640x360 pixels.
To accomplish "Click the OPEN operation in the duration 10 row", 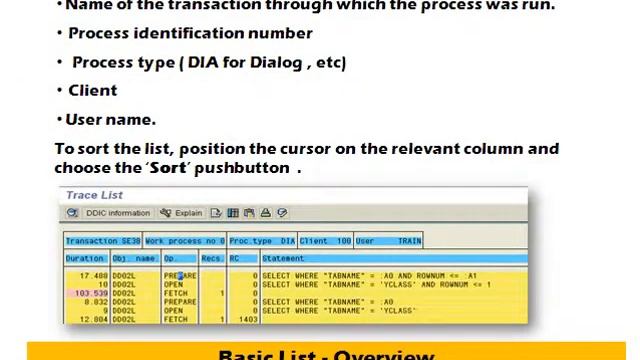I will (x=173, y=284).
